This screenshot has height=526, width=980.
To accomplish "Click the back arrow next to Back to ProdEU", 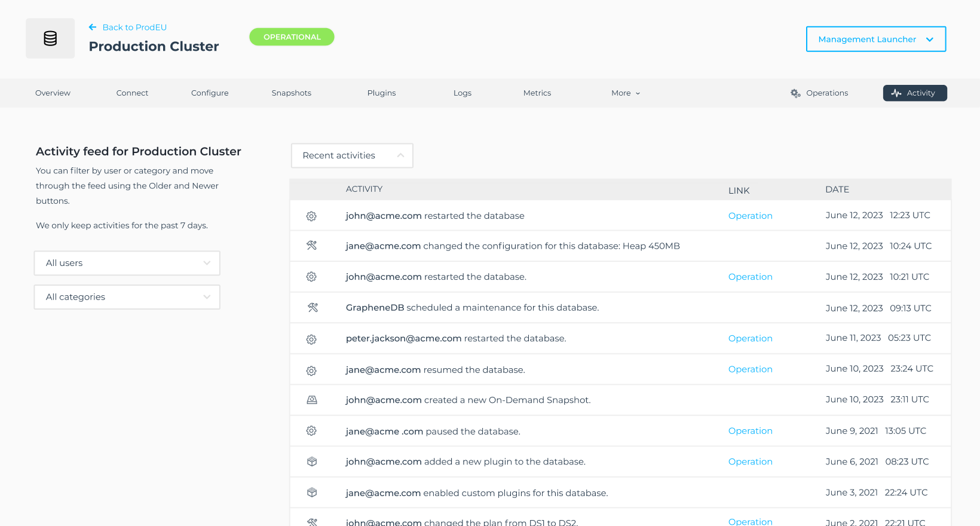I will pos(93,27).
